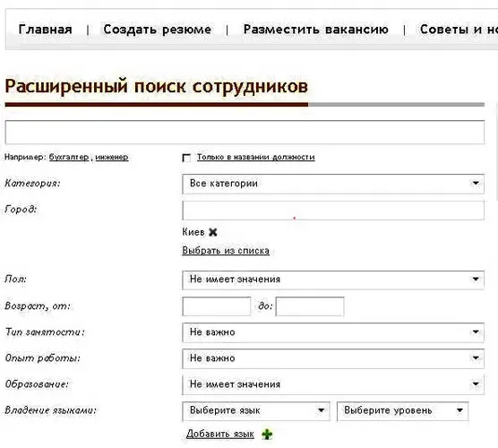Click the Только в названии должности link

point(255,158)
